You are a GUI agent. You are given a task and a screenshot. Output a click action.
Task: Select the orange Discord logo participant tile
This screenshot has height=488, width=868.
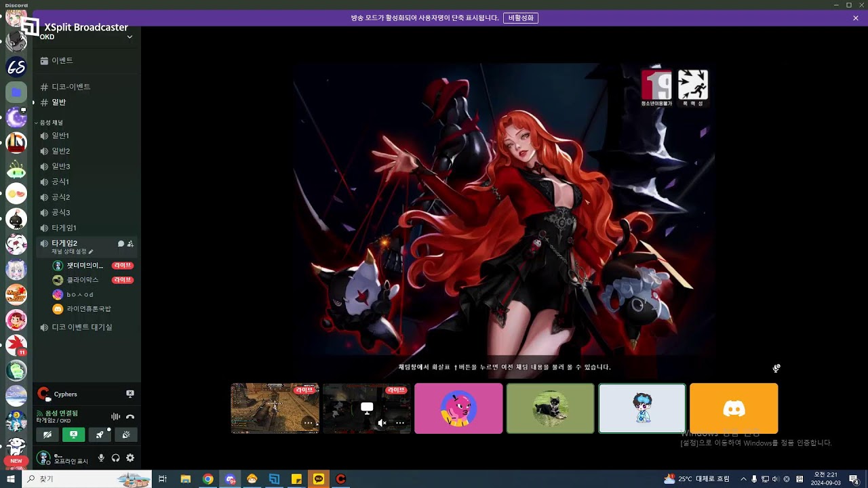(734, 408)
